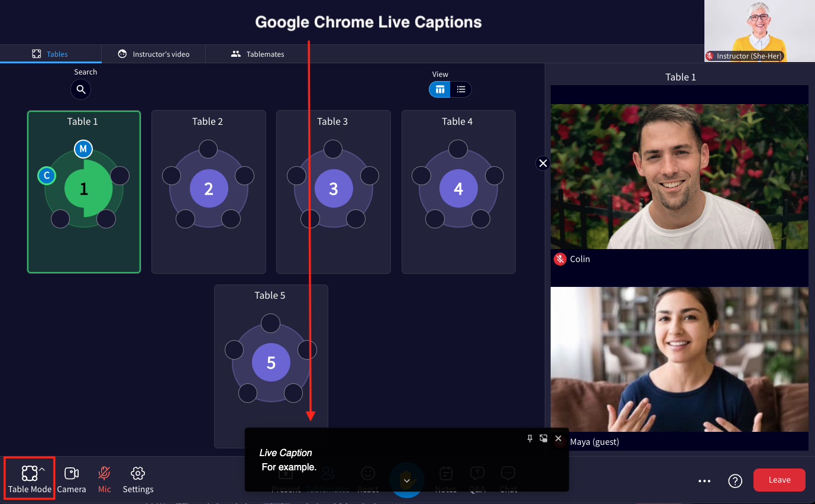Click the Instructor's muted microphone icon
Image resolution: width=815 pixels, height=504 pixels.
[x=710, y=56]
